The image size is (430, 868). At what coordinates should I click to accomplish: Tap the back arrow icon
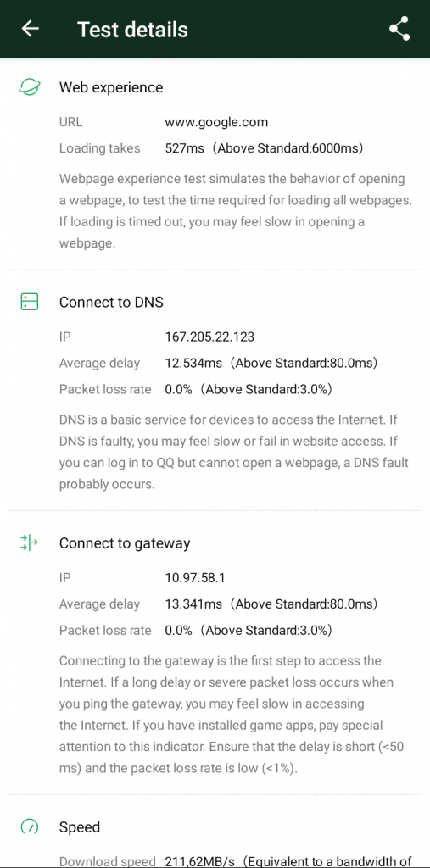30,29
